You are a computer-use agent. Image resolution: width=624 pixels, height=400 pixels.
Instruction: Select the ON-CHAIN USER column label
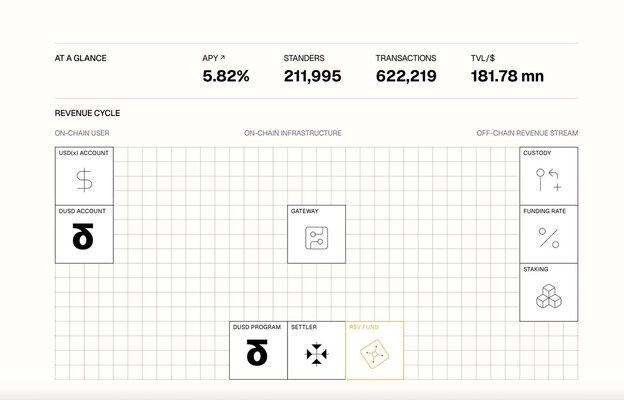pos(82,133)
